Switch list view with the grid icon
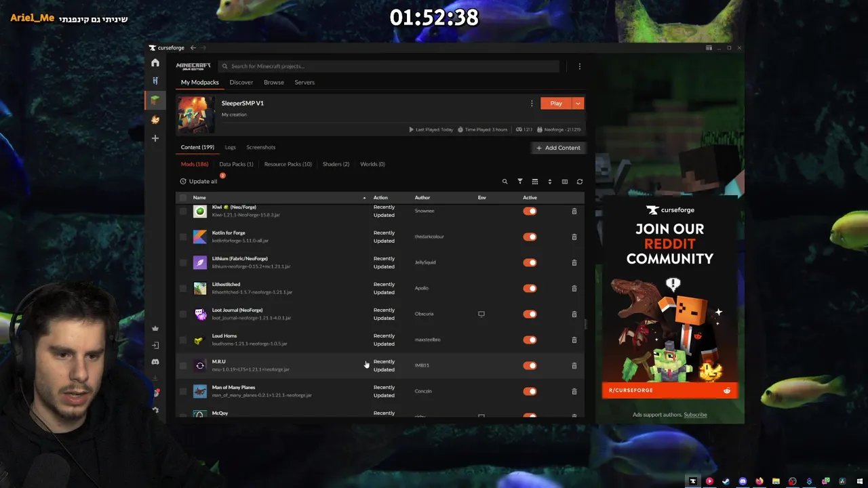This screenshot has width=868, height=488. [x=535, y=182]
